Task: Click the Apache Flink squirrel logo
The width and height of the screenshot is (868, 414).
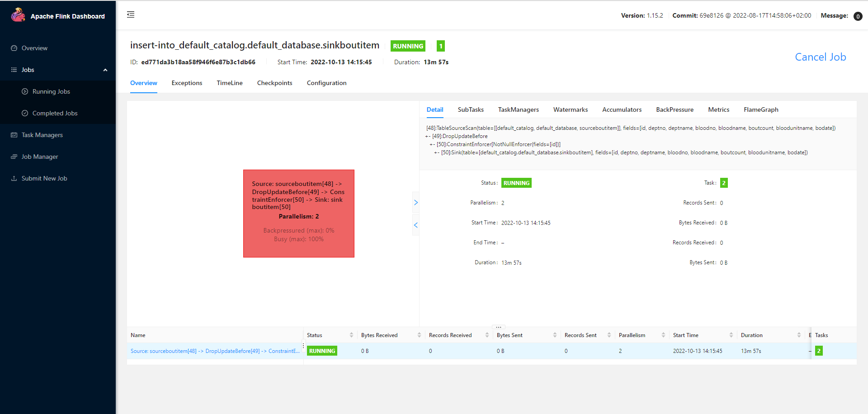Action: 18,15
